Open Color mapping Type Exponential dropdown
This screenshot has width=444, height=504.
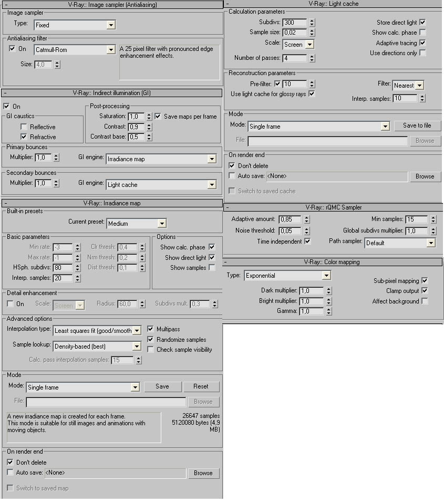[287, 276]
